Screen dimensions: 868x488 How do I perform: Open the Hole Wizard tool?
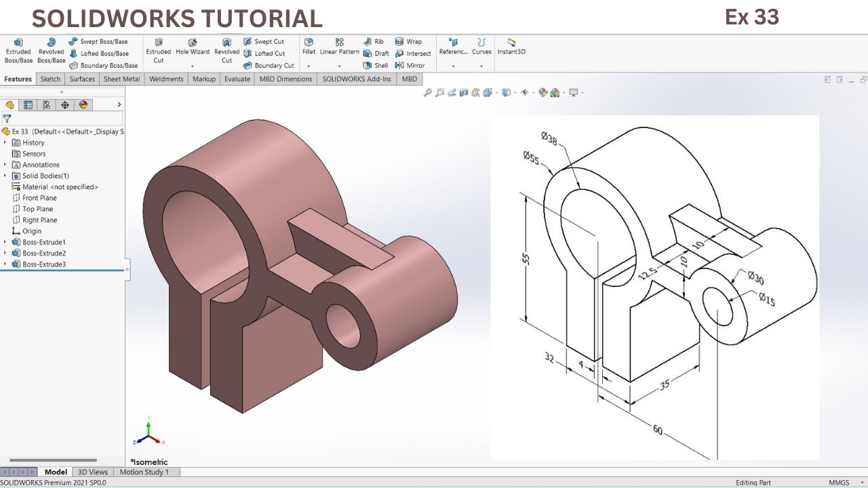(193, 47)
